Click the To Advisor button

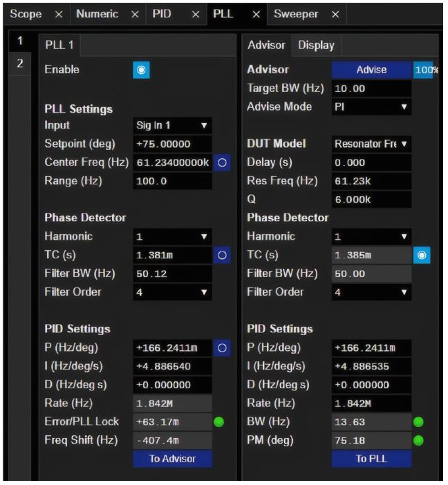[172, 459]
